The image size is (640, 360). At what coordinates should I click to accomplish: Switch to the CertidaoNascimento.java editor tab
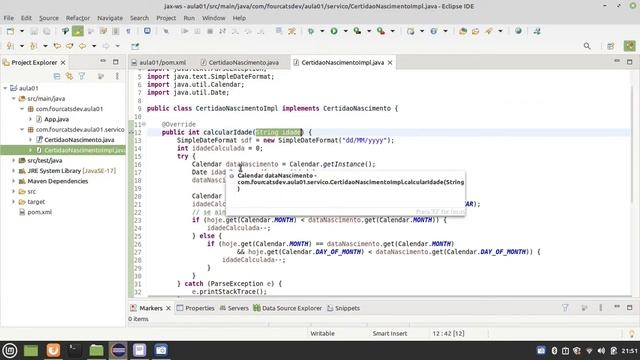[240, 62]
